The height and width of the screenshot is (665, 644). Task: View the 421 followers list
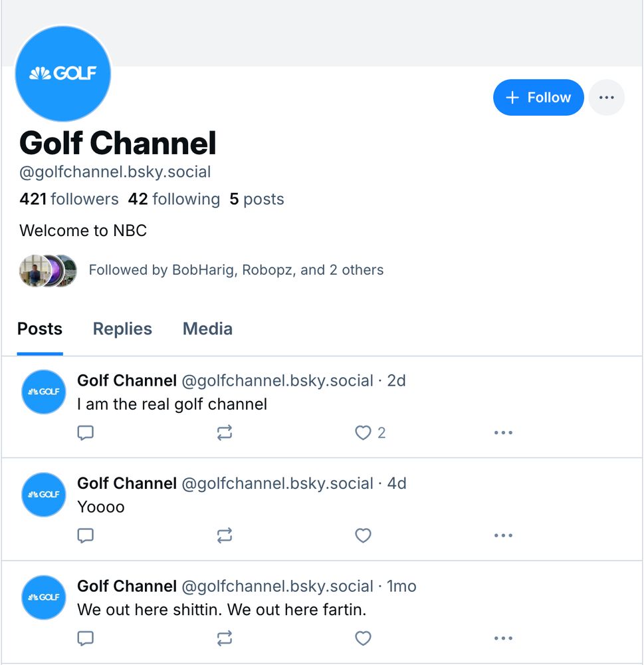coord(69,199)
